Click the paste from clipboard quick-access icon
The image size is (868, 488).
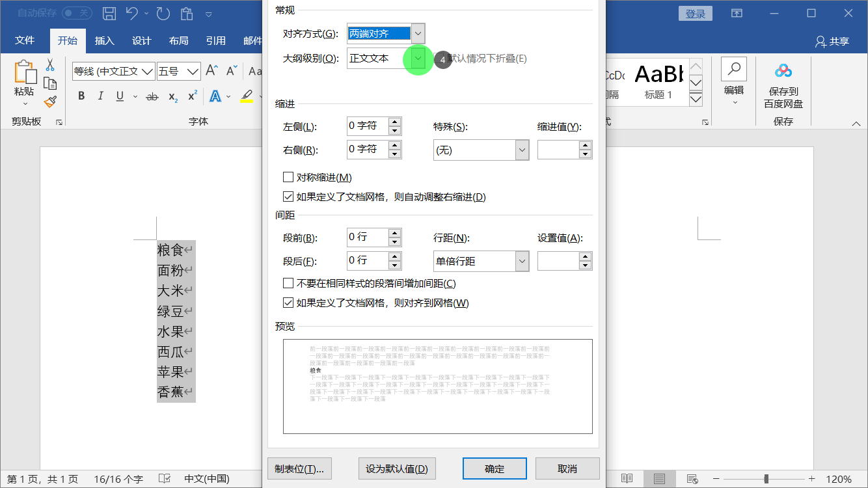click(187, 13)
